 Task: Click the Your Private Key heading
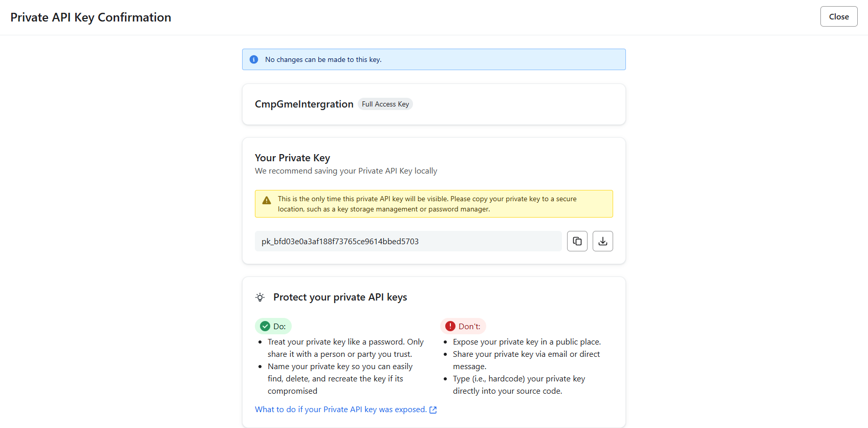(292, 158)
